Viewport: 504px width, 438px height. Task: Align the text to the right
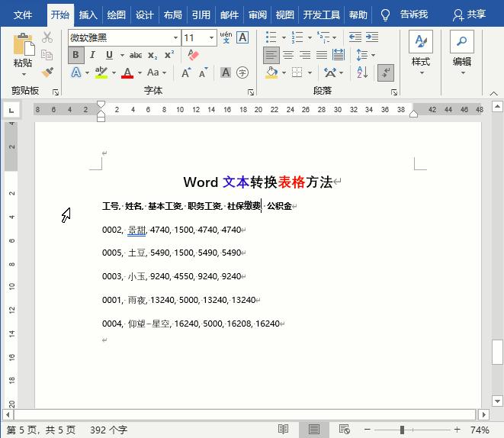point(305,55)
